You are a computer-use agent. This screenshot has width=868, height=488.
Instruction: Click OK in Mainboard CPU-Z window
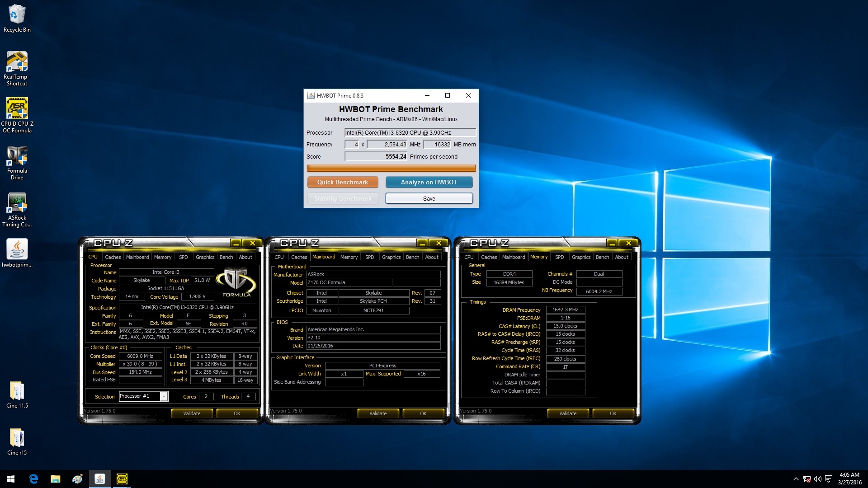coord(423,413)
